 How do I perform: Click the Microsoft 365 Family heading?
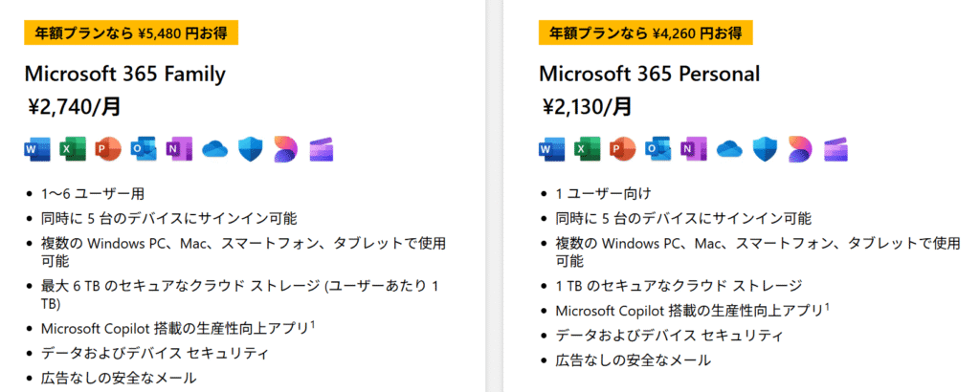(x=125, y=75)
